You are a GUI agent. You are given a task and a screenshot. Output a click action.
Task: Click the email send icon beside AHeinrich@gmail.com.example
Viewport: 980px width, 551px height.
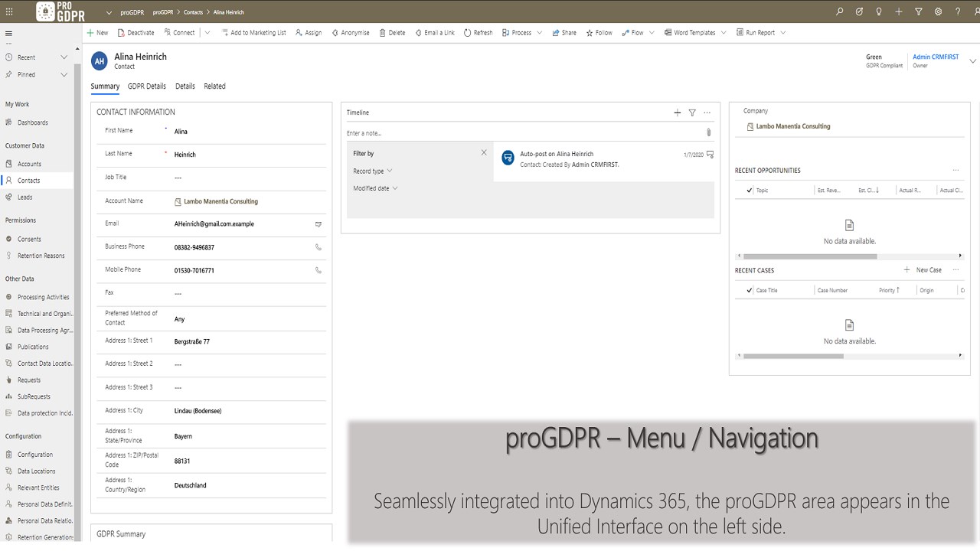click(318, 224)
